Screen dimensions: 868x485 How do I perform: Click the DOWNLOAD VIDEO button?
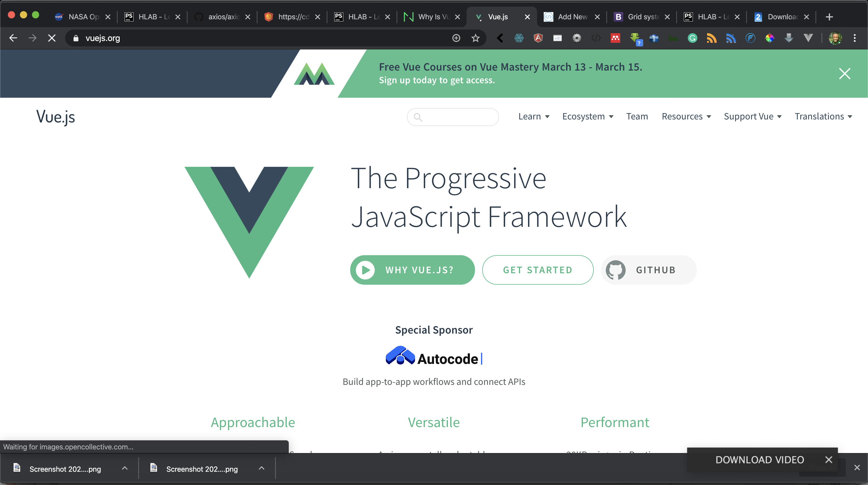pyautogui.click(x=759, y=459)
